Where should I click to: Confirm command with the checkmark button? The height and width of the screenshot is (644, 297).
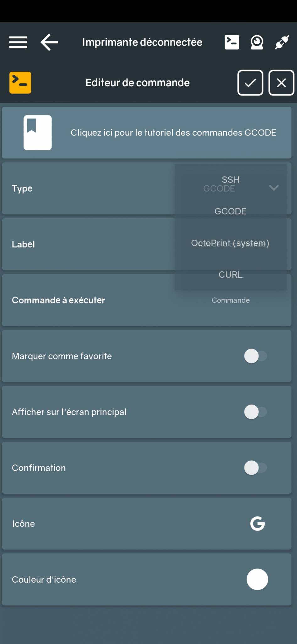pos(250,83)
